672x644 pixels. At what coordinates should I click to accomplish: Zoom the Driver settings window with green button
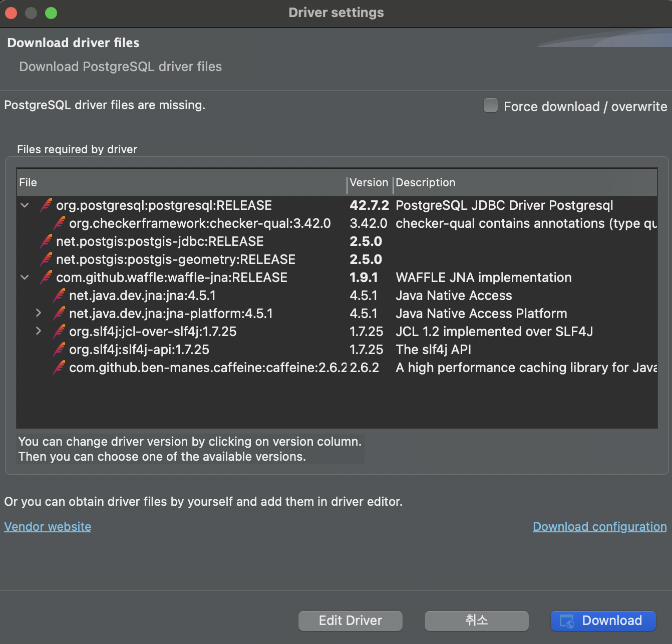pos(51,13)
